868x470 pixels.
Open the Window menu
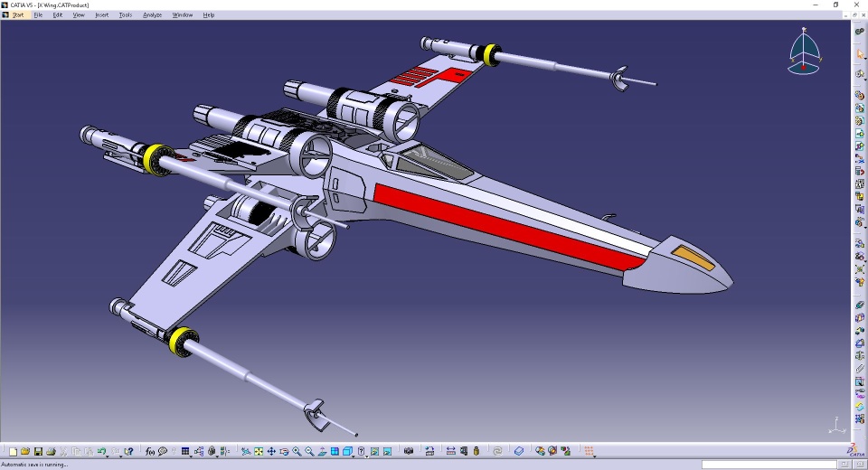(x=182, y=15)
